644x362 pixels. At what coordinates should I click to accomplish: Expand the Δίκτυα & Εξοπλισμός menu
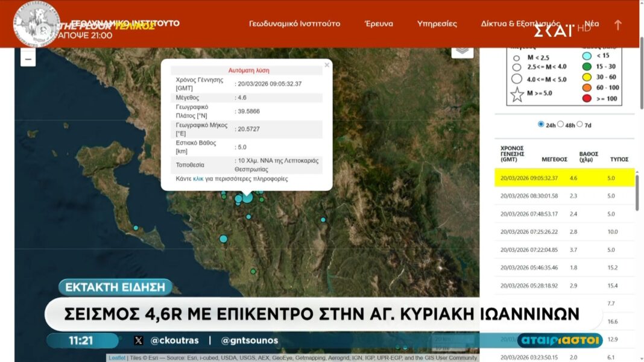tap(520, 24)
